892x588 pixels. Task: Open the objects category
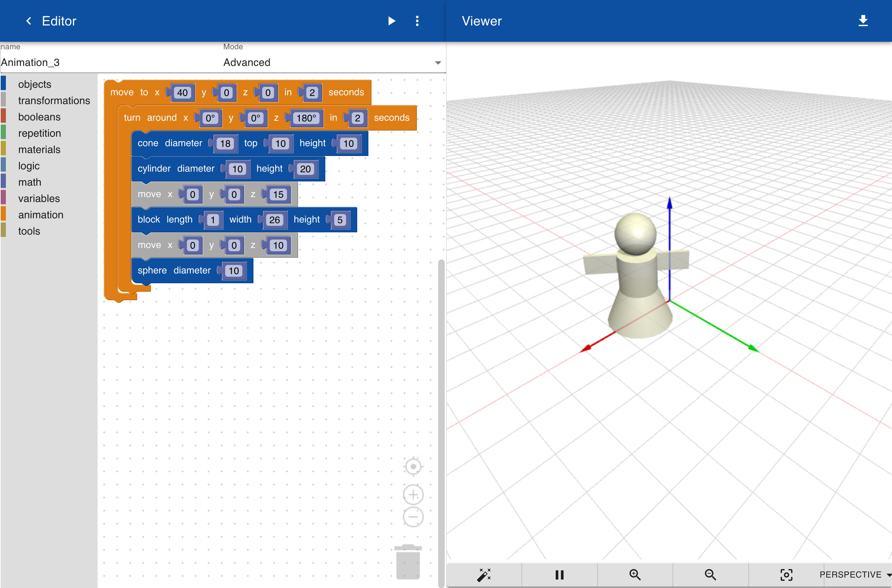click(x=35, y=84)
